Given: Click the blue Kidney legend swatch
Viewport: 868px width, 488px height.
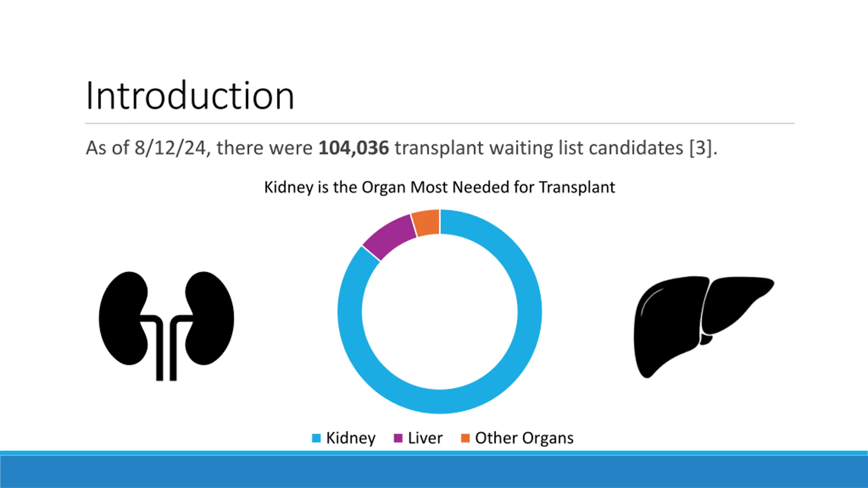Looking at the screenshot, I should tap(316, 438).
